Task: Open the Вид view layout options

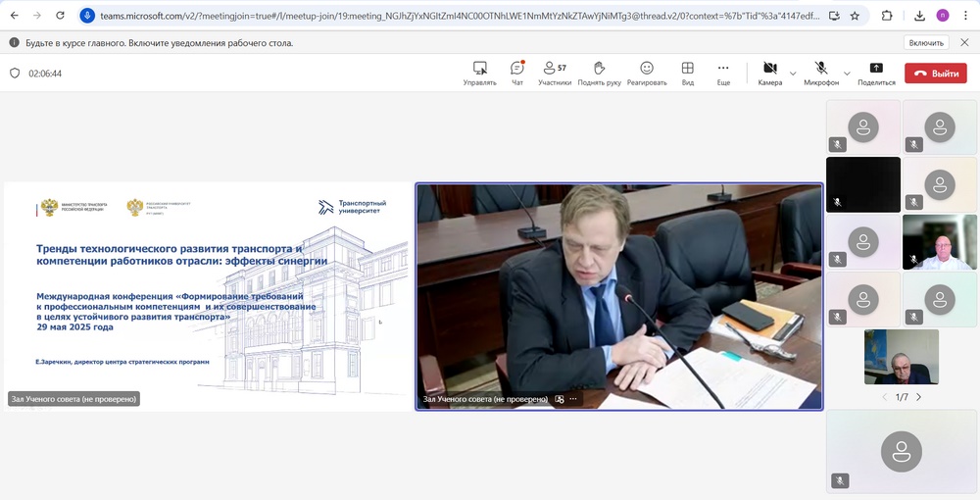Action: (x=688, y=74)
